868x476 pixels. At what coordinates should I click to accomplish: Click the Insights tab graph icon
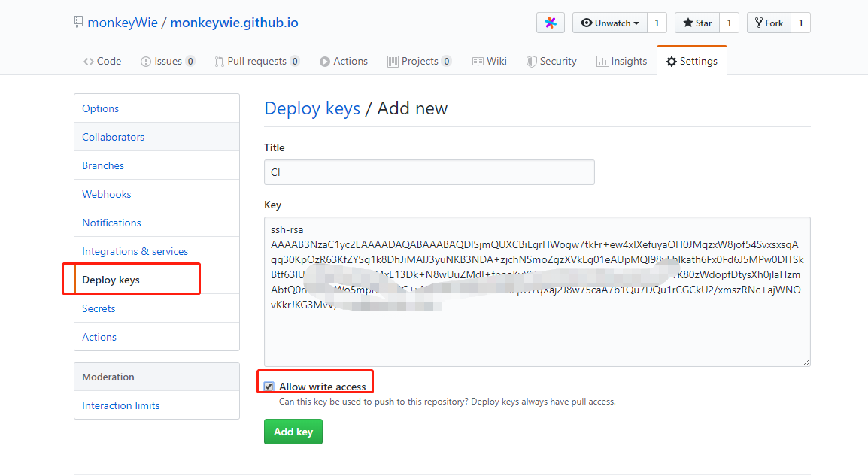pyautogui.click(x=602, y=62)
